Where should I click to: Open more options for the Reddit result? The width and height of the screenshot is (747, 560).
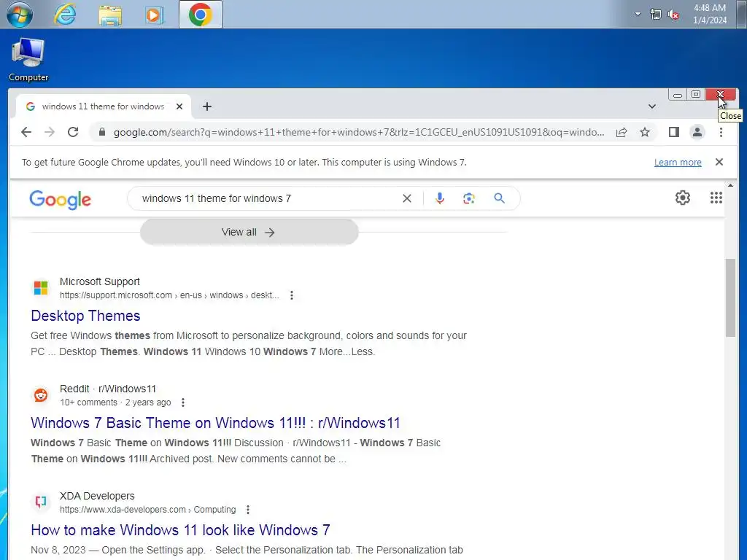pos(183,402)
